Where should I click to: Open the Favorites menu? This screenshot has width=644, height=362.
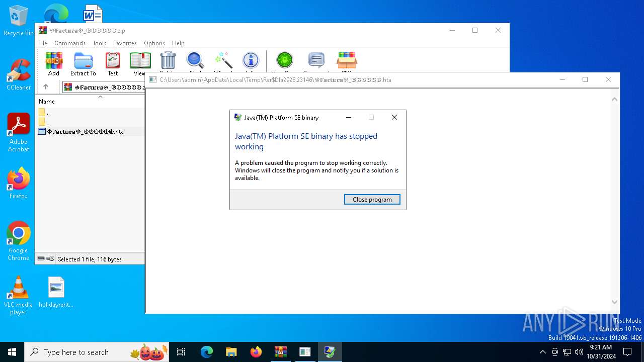click(x=125, y=43)
